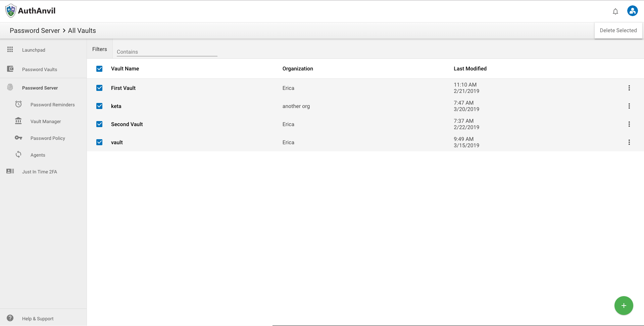Click the Password Server fingerprint icon
Image resolution: width=644 pixels, height=326 pixels.
[x=10, y=88]
